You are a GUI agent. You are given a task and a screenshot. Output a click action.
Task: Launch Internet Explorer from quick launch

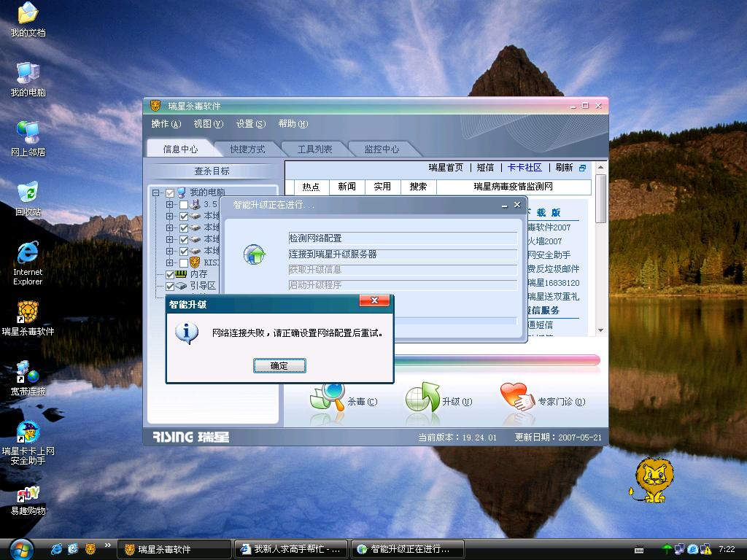pos(56,549)
